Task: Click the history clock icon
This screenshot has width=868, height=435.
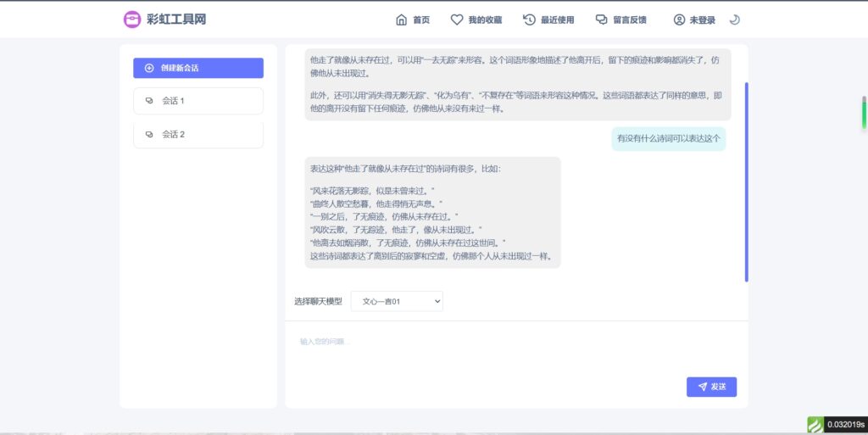Action: pos(529,20)
